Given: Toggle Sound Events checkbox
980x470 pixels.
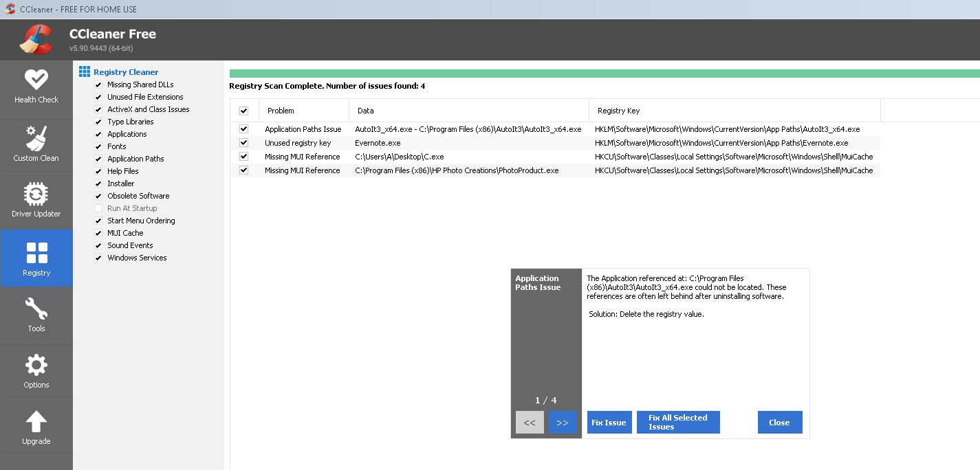Looking at the screenshot, I should pos(98,245).
